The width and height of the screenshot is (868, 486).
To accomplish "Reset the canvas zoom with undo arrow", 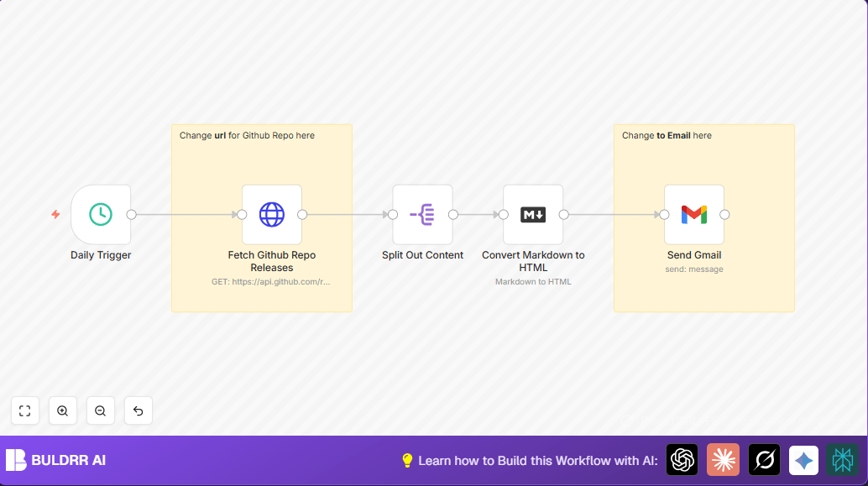I will point(139,410).
